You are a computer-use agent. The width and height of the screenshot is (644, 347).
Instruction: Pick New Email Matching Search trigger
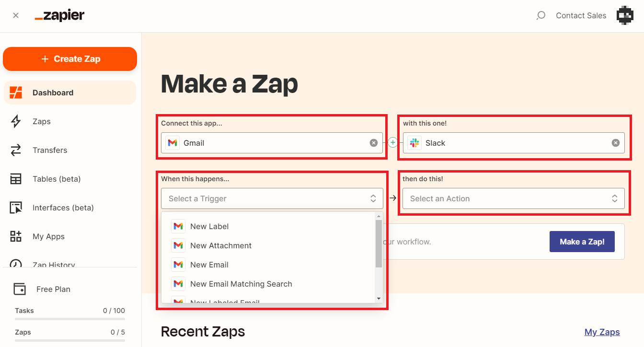(x=241, y=284)
